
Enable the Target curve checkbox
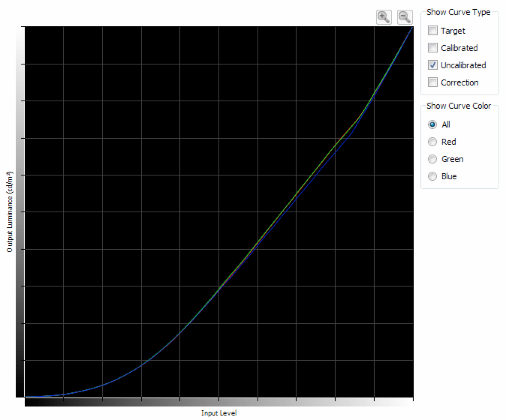click(433, 31)
